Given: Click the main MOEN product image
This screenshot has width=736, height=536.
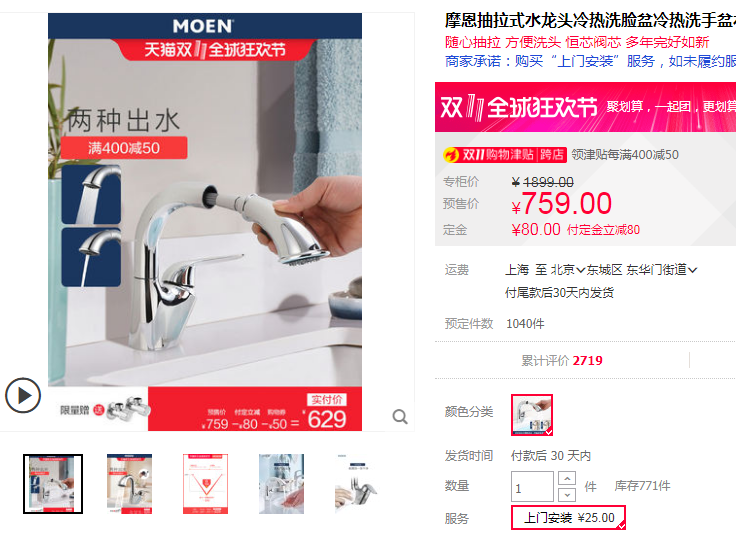Looking at the screenshot, I should 205,222.
